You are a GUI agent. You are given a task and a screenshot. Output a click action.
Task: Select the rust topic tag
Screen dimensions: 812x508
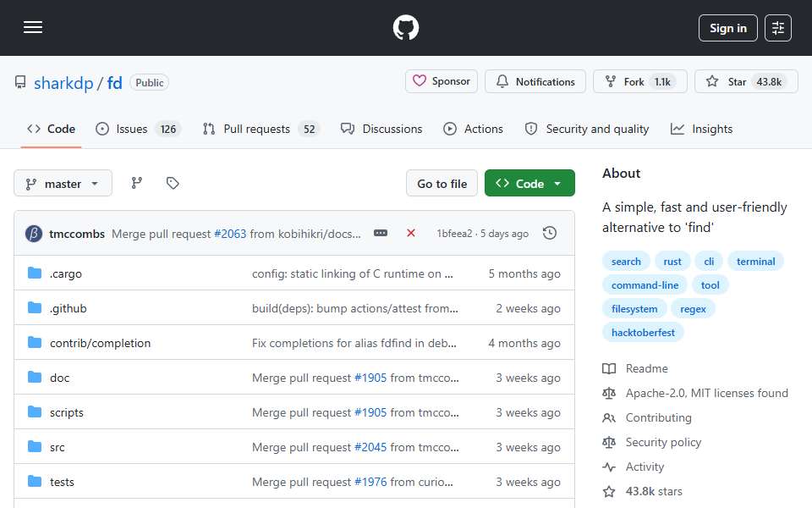(672, 262)
